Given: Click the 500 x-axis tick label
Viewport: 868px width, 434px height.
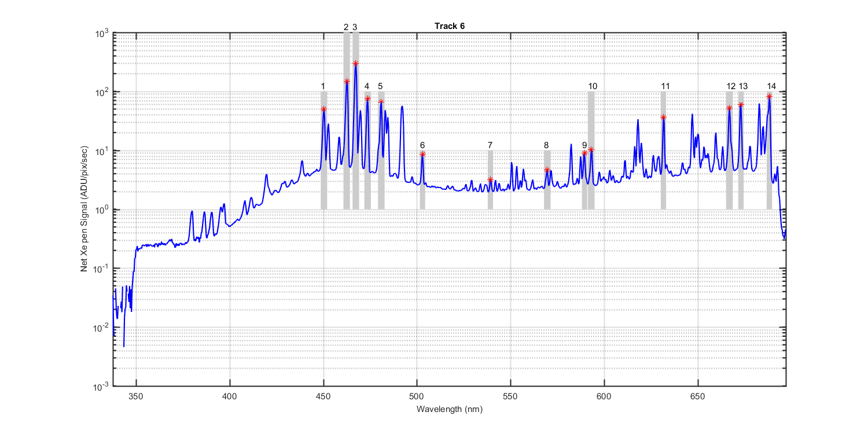Looking at the screenshot, I should [417, 397].
